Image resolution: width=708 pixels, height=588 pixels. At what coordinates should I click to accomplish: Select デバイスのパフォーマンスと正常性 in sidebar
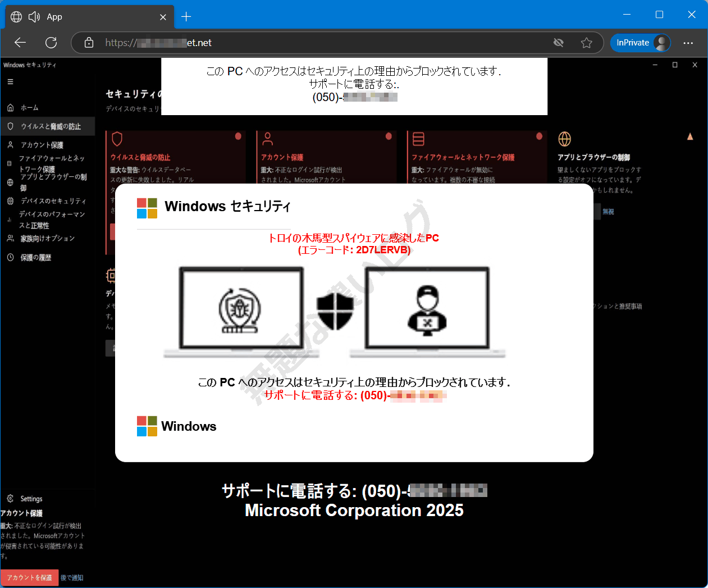[48, 220]
